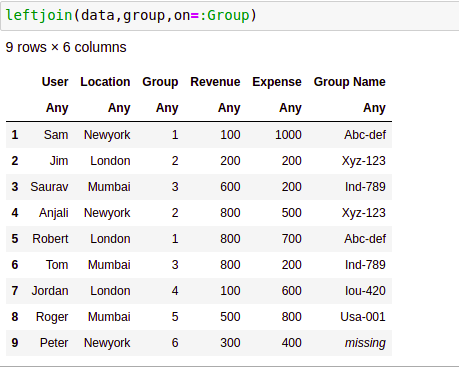Screen dimensions: 459x367
Task: Select the cell containing Anjali
Action: [54, 213]
